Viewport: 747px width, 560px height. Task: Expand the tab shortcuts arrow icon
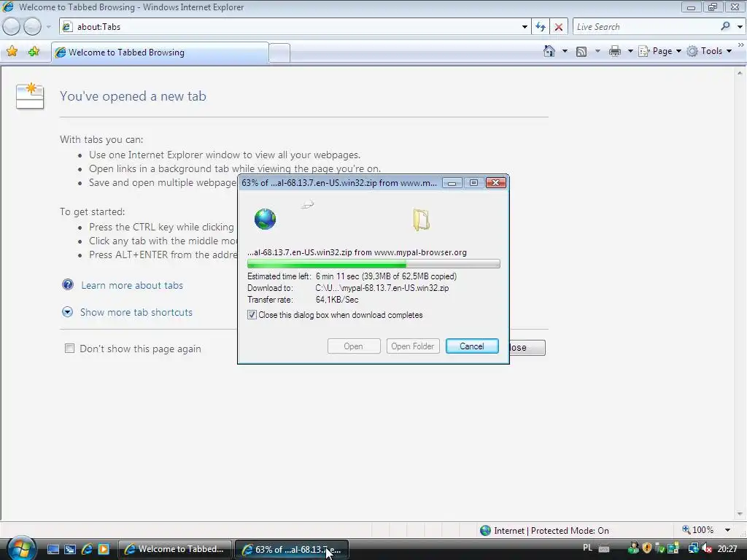(68, 312)
